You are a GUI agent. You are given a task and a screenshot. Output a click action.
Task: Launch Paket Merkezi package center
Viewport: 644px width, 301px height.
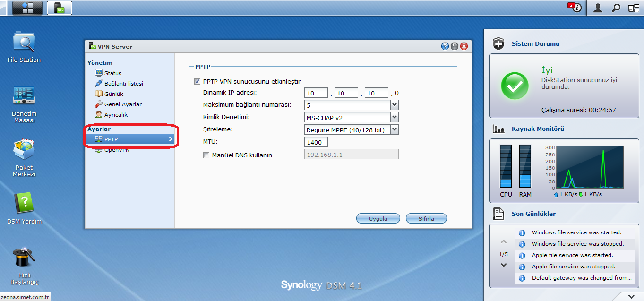(24, 150)
